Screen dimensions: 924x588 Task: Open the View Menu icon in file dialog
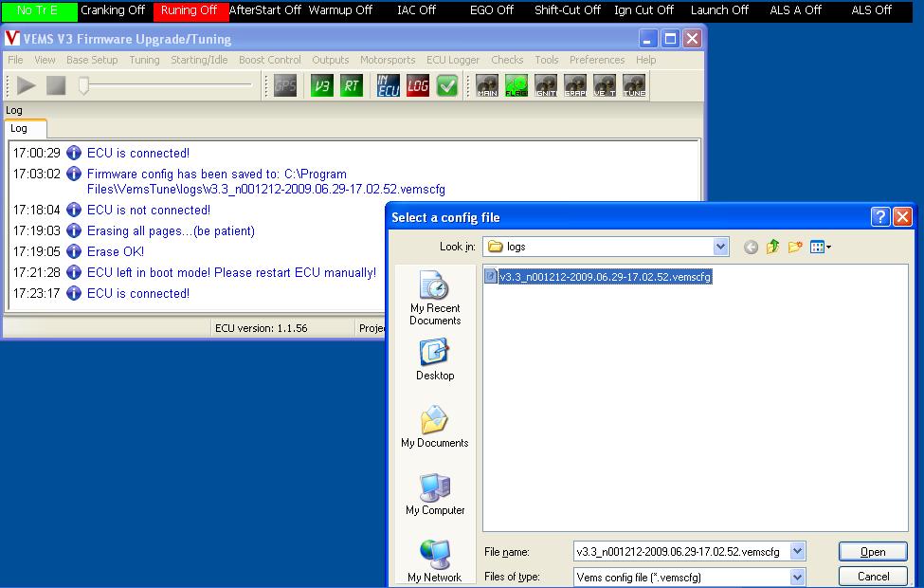point(820,248)
